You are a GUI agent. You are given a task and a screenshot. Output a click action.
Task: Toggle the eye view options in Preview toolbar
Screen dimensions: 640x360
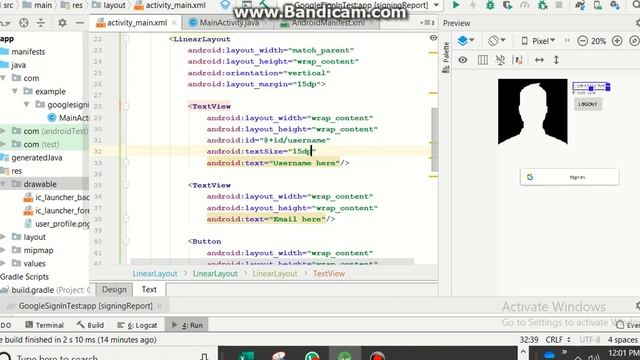[x=462, y=60]
